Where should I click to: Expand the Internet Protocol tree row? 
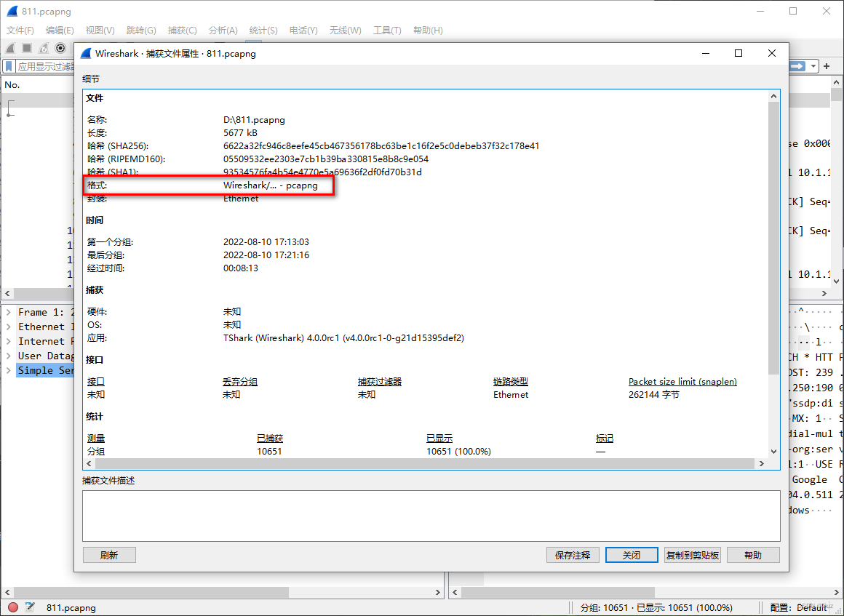9,341
